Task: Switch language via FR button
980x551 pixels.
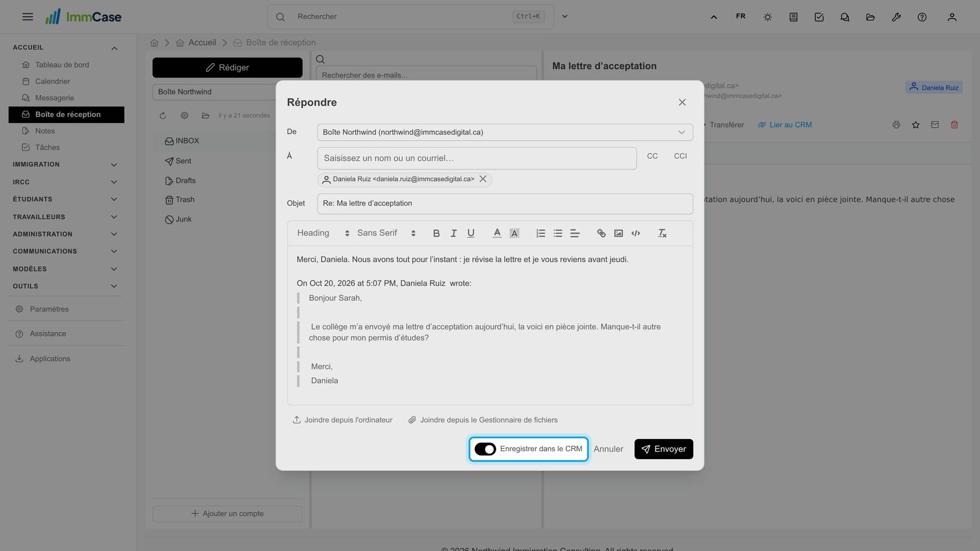Action: (x=741, y=17)
